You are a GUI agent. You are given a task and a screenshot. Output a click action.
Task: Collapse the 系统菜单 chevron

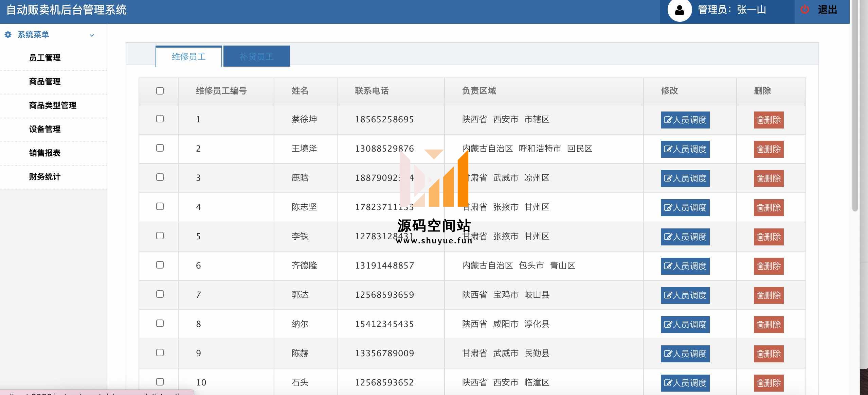pyautogui.click(x=92, y=35)
